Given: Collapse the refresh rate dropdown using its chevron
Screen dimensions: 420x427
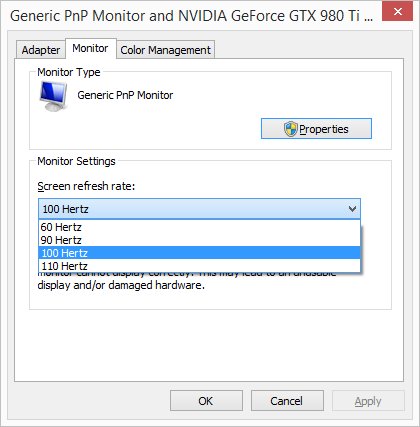Looking at the screenshot, I should 352,209.
